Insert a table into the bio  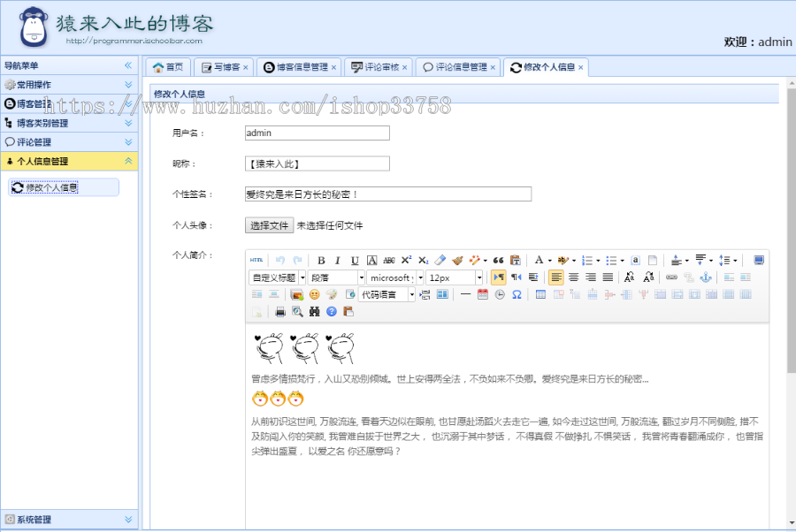[x=540, y=293]
